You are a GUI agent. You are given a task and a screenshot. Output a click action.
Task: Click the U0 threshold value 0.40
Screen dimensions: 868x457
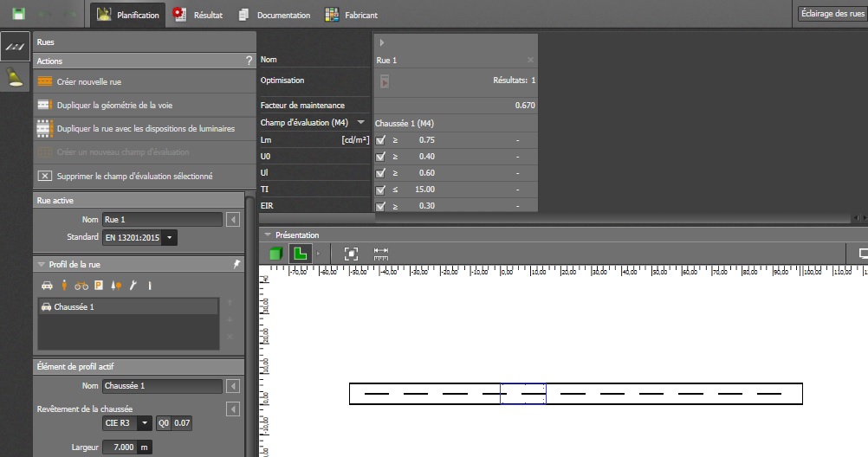(x=426, y=157)
